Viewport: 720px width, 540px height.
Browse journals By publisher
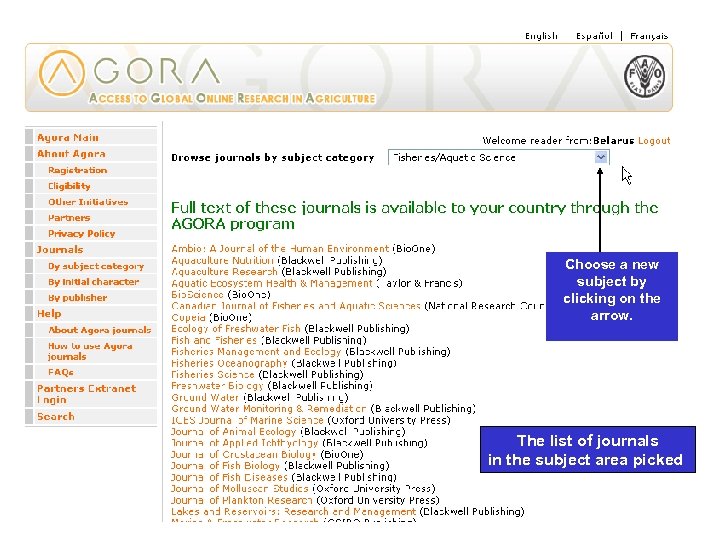(x=78, y=298)
